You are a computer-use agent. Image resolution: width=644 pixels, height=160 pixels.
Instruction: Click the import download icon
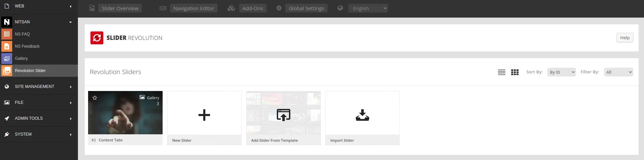pyautogui.click(x=362, y=115)
